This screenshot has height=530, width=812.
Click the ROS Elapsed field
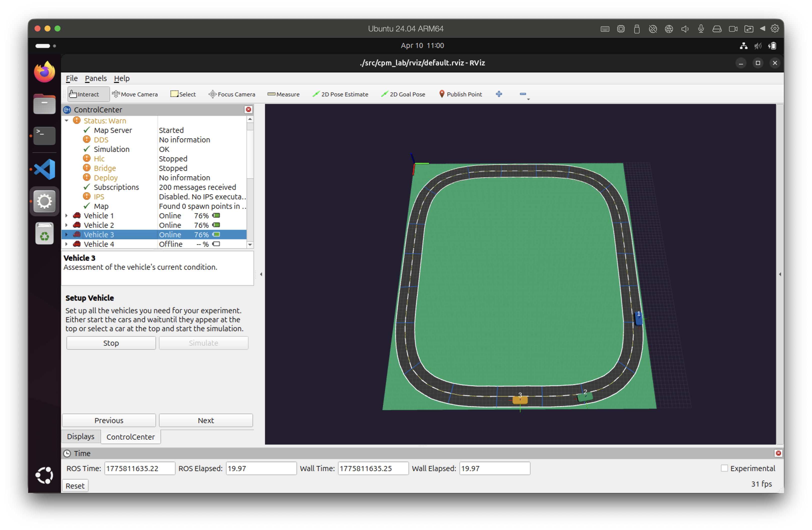tap(261, 468)
